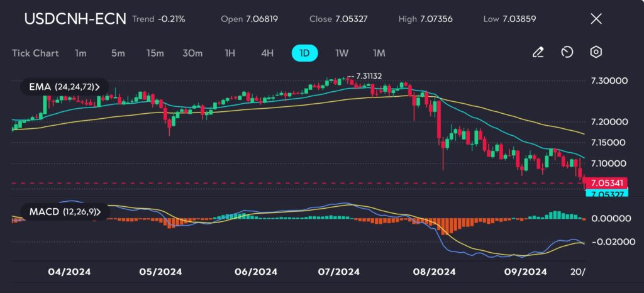Switch to the 4H timeframe
Image resolution: width=644 pixels, height=293 pixels.
click(x=267, y=53)
